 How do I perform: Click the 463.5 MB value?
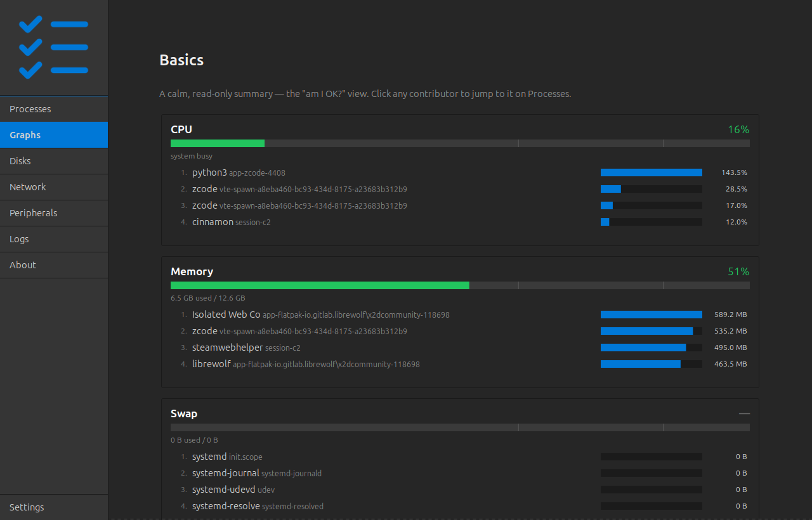click(731, 364)
